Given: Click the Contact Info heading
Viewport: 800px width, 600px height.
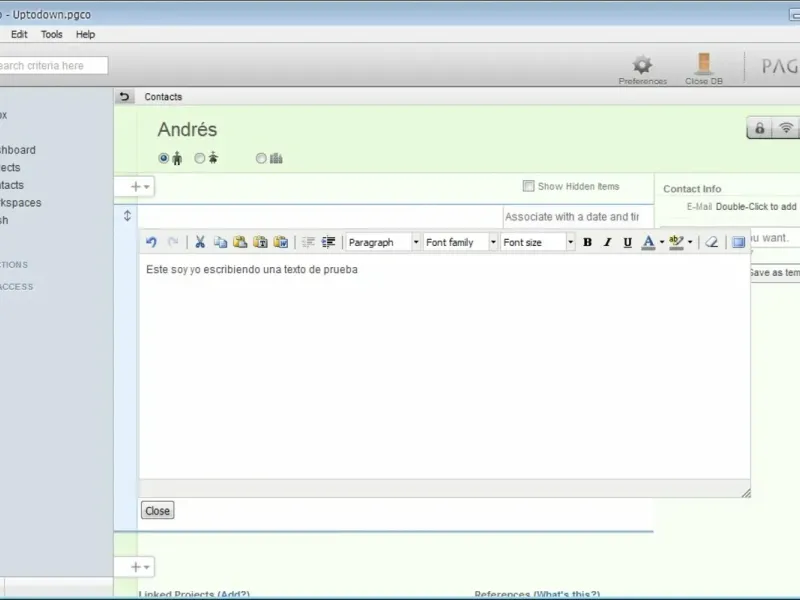Looking at the screenshot, I should click(x=692, y=189).
